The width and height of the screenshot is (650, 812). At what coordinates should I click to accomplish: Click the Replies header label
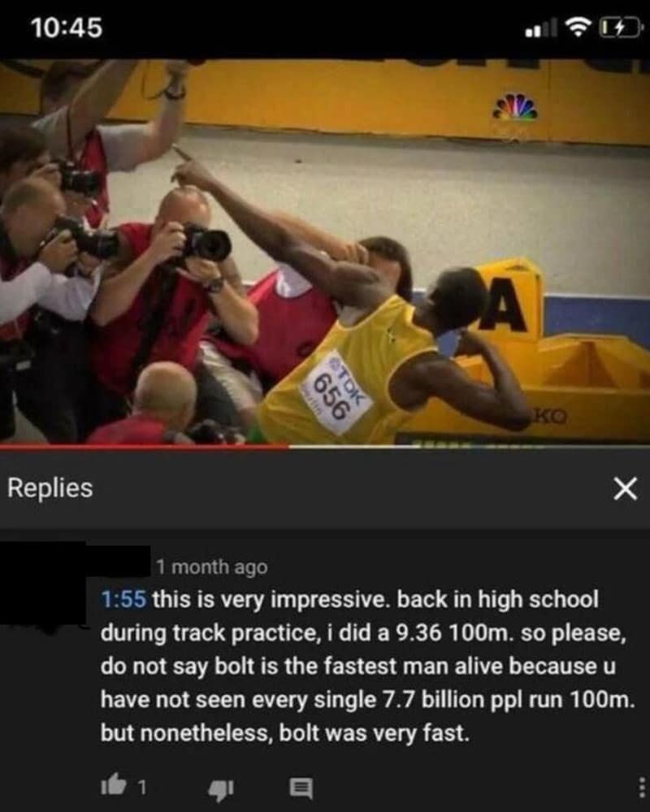(x=50, y=488)
